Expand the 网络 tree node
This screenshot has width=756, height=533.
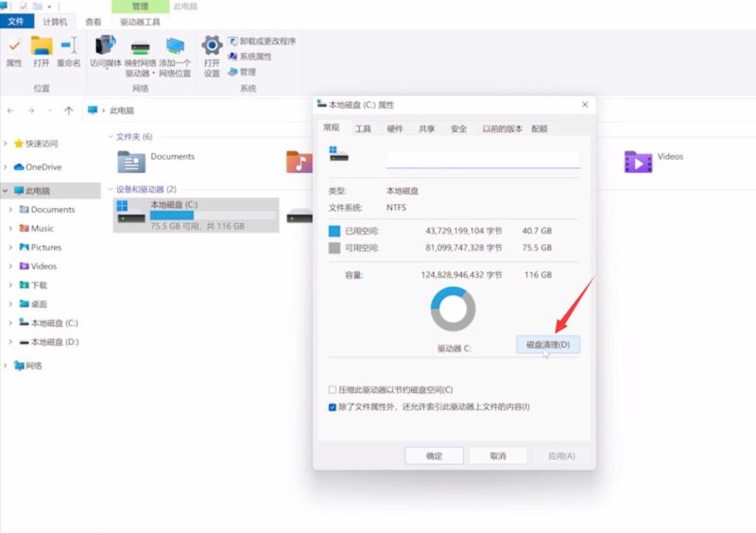(x=6, y=366)
